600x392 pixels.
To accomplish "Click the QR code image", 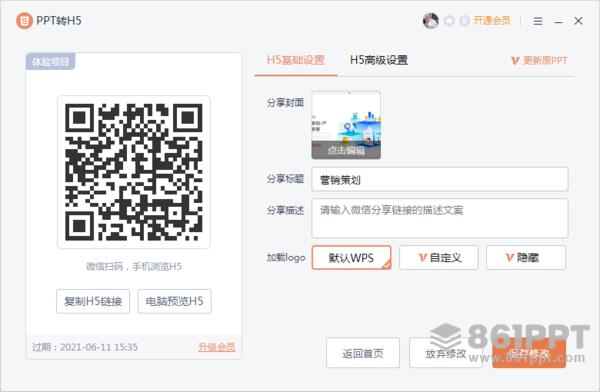I will 134,172.
